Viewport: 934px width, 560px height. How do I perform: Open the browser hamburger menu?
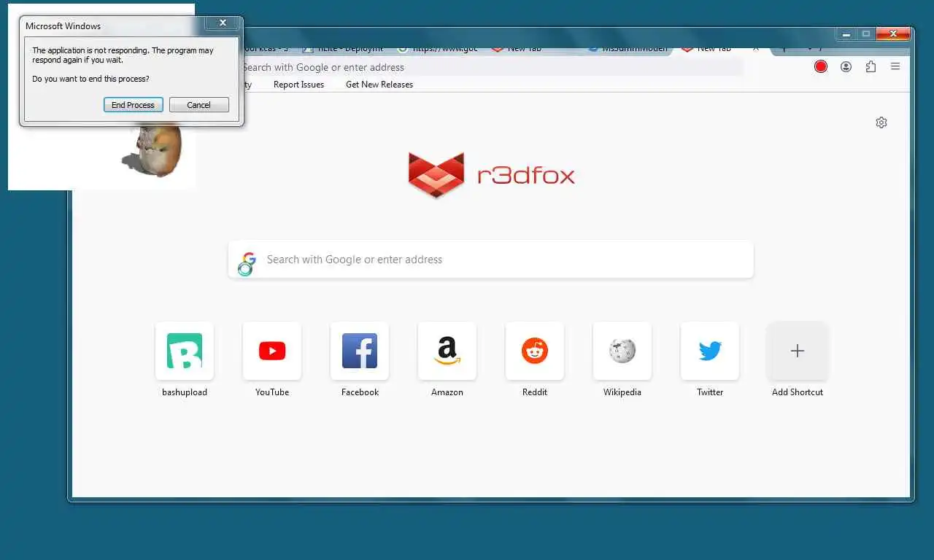click(895, 67)
